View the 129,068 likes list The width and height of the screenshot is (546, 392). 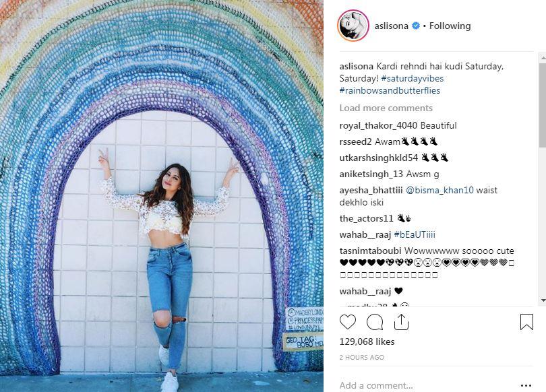(x=367, y=342)
